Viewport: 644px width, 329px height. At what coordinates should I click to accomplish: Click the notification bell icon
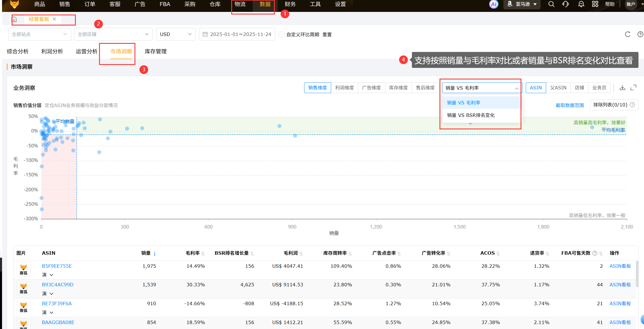[581, 4]
